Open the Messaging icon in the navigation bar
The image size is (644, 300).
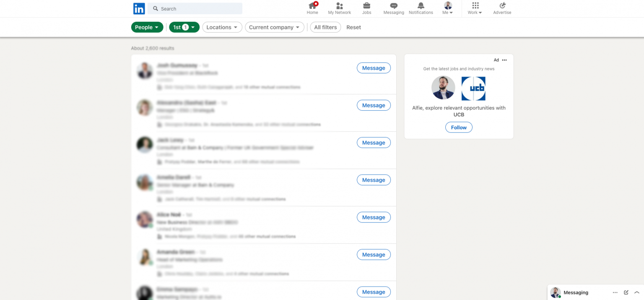coord(393,8)
